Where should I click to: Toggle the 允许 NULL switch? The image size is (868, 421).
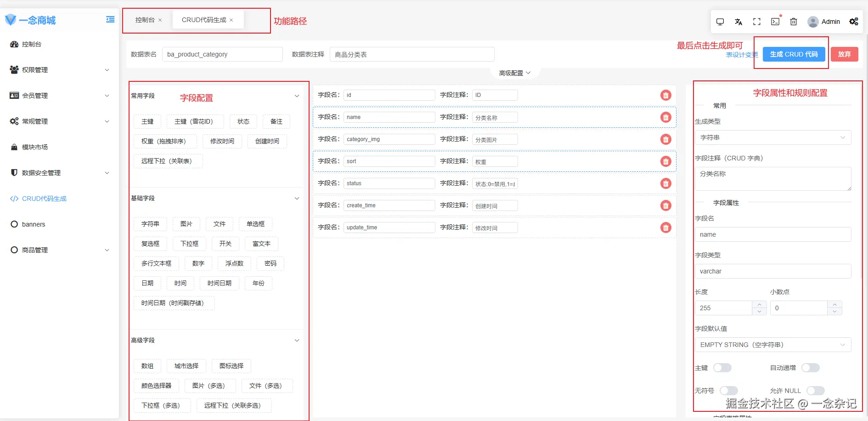tap(816, 391)
